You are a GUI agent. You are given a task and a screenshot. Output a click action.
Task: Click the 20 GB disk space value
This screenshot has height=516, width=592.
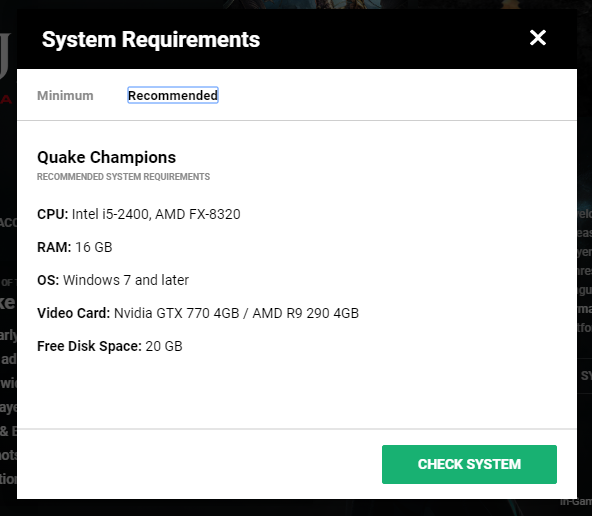pyautogui.click(x=164, y=346)
